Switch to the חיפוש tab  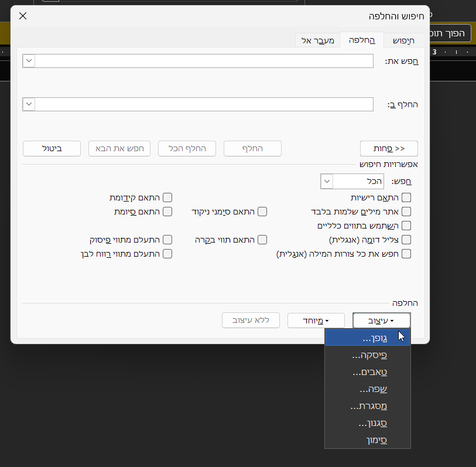point(403,40)
